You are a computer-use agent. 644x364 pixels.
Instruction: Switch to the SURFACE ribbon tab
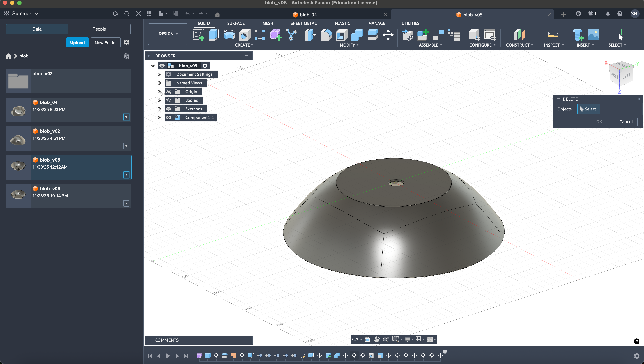tap(236, 23)
